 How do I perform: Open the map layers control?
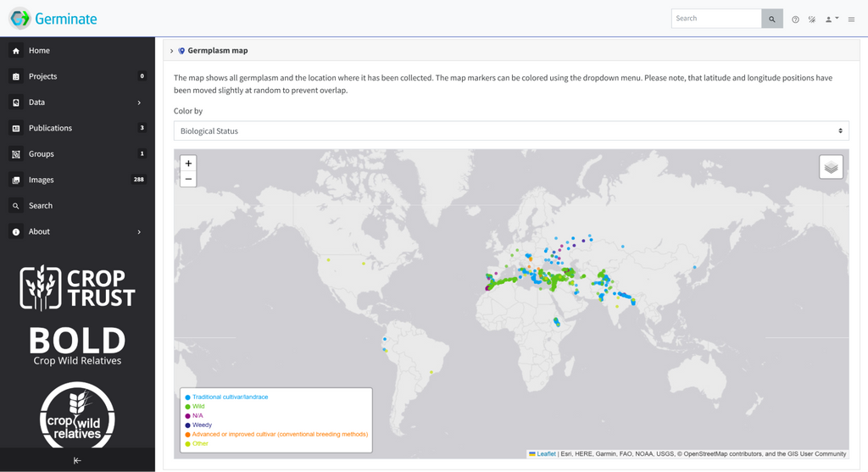831,167
